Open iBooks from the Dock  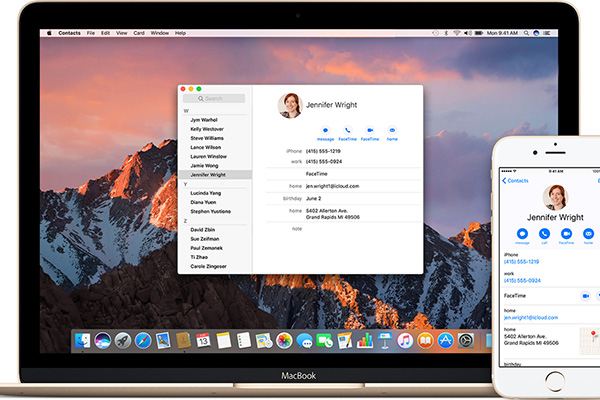425,341
